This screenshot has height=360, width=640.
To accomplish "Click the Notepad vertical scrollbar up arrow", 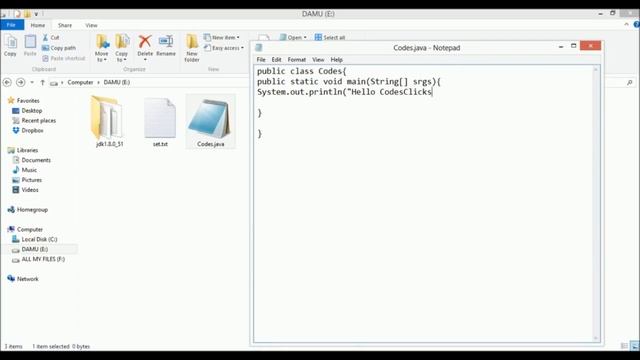I will pos(596,70).
